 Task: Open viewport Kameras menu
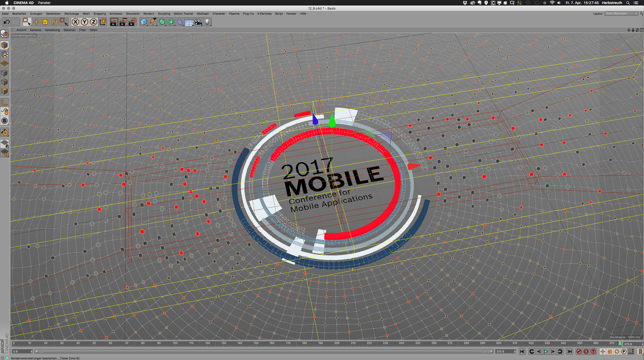[x=36, y=30]
